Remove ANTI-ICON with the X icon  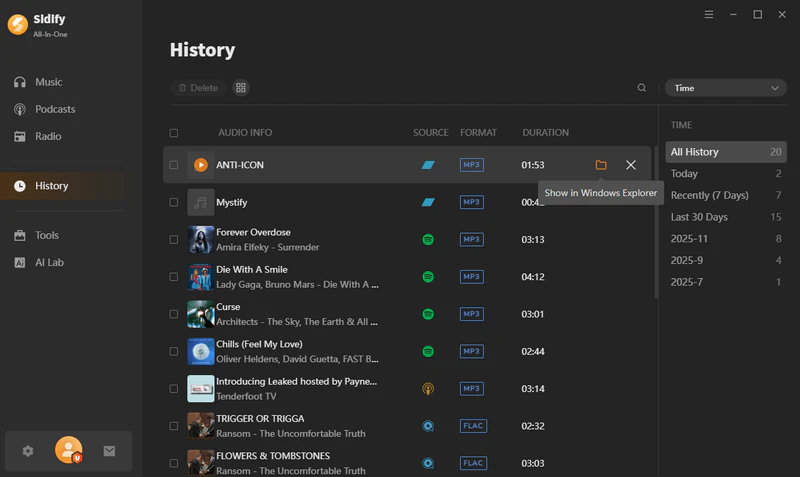[x=631, y=165]
